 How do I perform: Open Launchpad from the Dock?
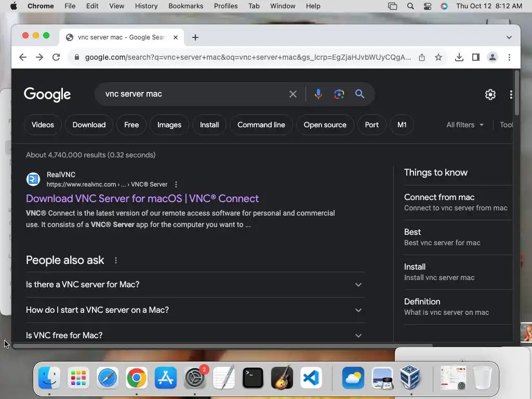[78, 378]
